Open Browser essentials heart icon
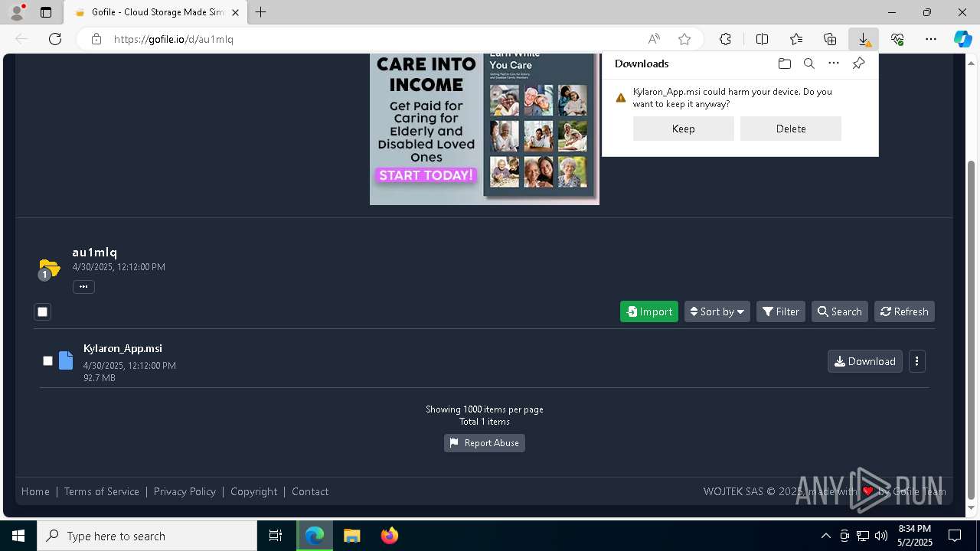This screenshot has width=980, height=551. coord(897,39)
